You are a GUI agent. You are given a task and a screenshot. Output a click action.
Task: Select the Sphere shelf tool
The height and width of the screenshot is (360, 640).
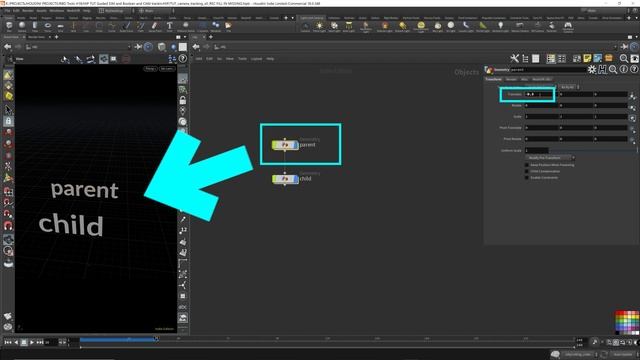click(22, 26)
